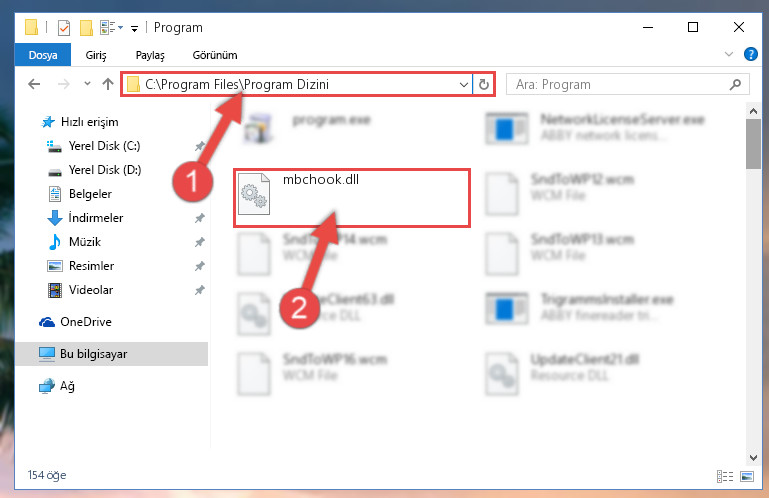Switch to the Görünüm ribbon tab
769x498 pixels.
(215, 55)
